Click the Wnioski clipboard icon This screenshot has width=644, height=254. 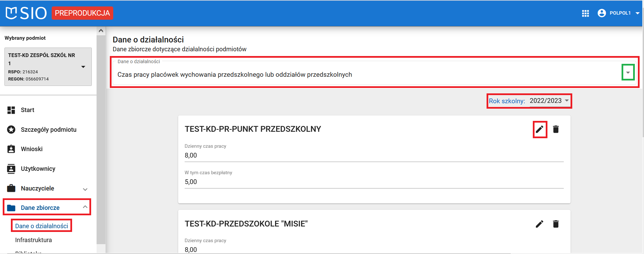pyautogui.click(x=10, y=149)
